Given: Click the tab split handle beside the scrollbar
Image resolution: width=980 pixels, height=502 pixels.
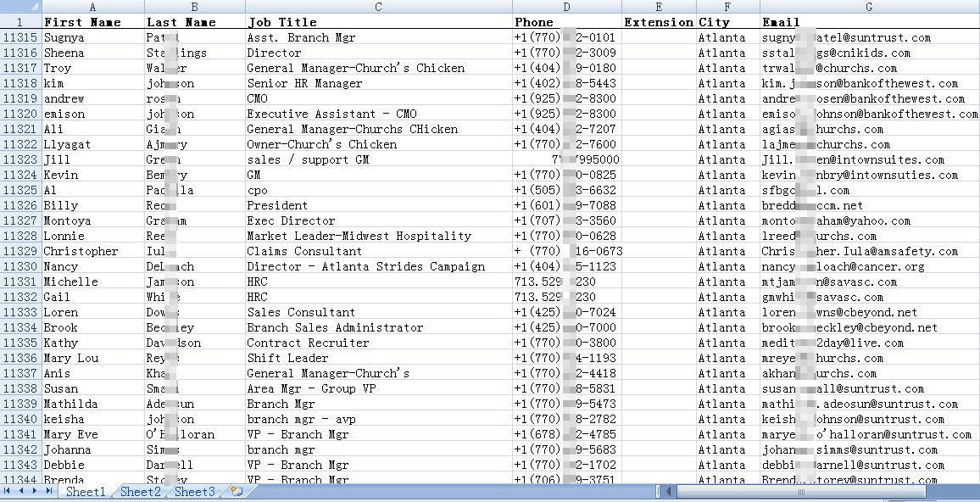Looking at the screenshot, I should point(657,491).
